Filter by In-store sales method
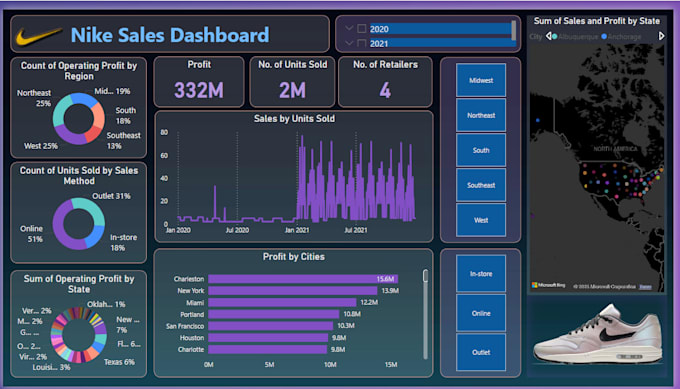 [x=481, y=274]
